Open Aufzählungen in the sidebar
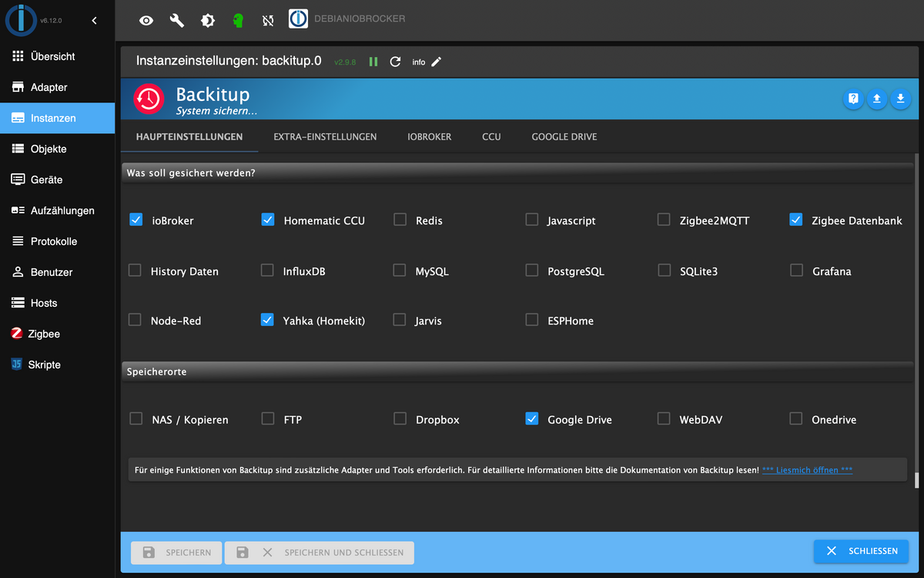This screenshot has width=924, height=578. [57, 210]
